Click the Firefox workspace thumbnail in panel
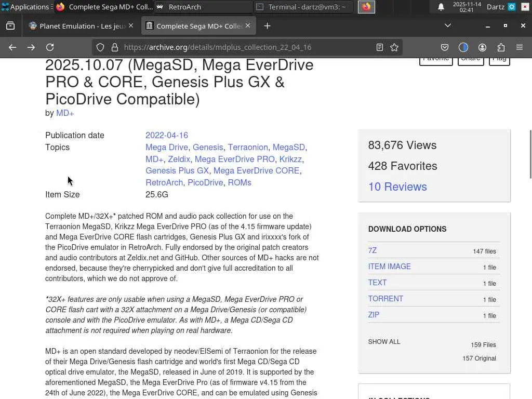 366,7
